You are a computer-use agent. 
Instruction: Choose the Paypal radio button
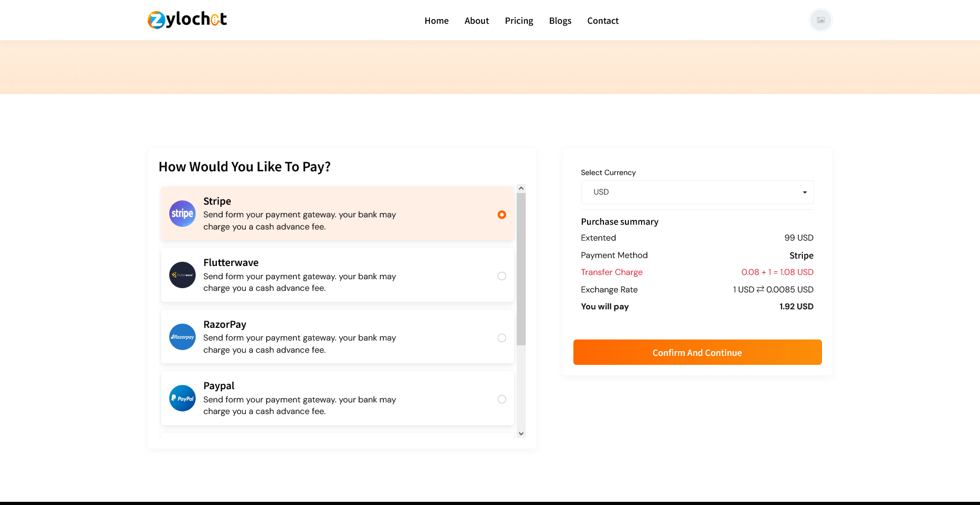click(x=502, y=399)
